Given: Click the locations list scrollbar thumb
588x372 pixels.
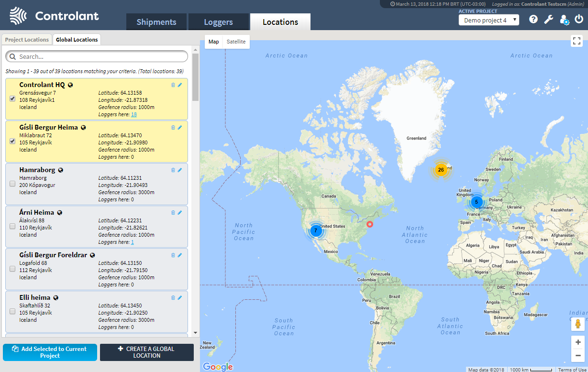Looking at the screenshot, I should click(x=196, y=77).
